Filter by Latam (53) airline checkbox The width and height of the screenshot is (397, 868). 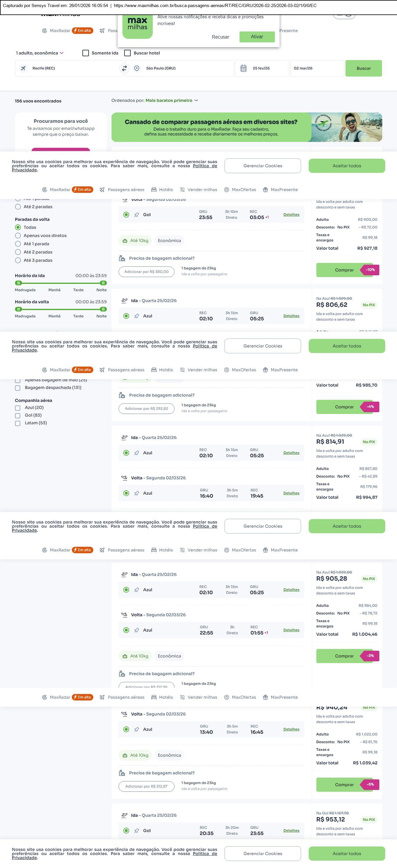(18, 423)
